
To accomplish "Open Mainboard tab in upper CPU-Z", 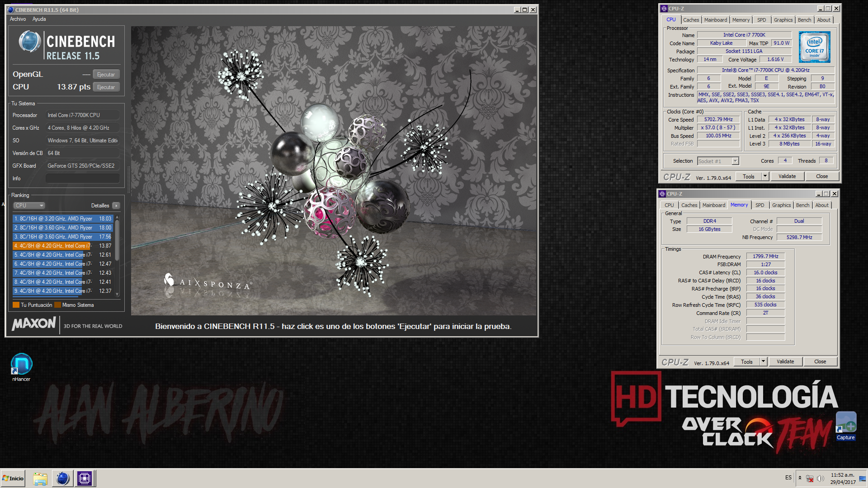I will (x=716, y=20).
